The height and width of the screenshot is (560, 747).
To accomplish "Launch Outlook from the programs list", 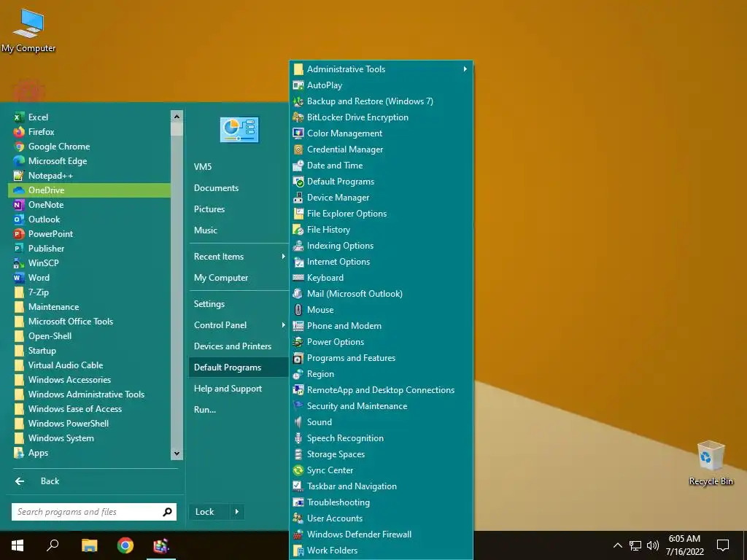I will tap(89, 219).
